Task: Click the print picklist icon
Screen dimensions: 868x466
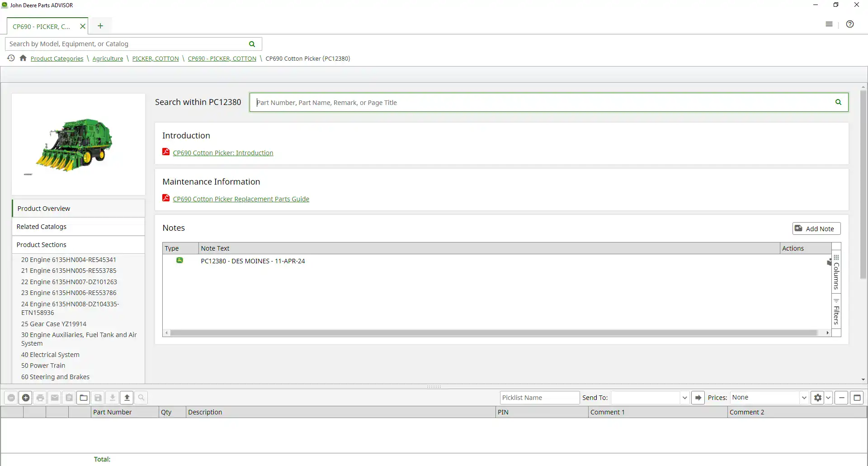Action: pyautogui.click(x=40, y=398)
